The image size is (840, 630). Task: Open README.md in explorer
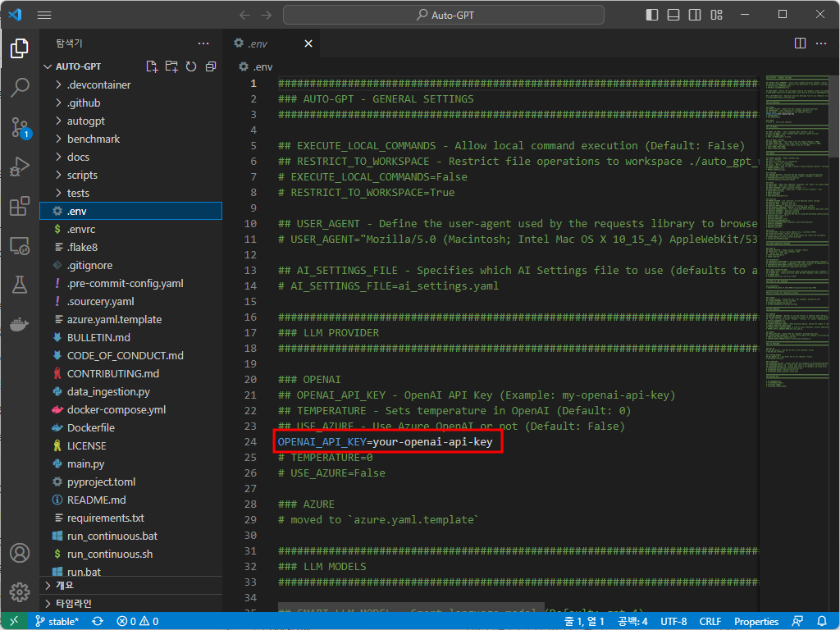pyautogui.click(x=130, y=500)
